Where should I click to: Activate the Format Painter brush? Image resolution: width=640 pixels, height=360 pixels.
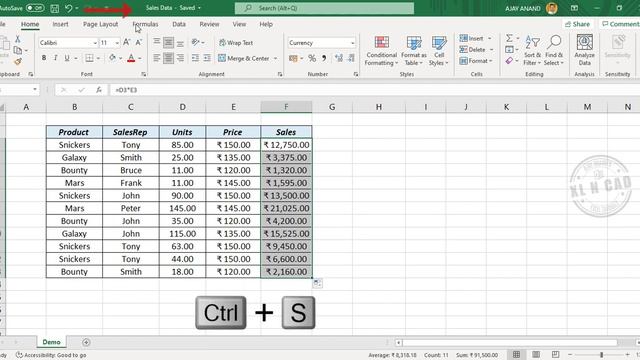pos(18,62)
